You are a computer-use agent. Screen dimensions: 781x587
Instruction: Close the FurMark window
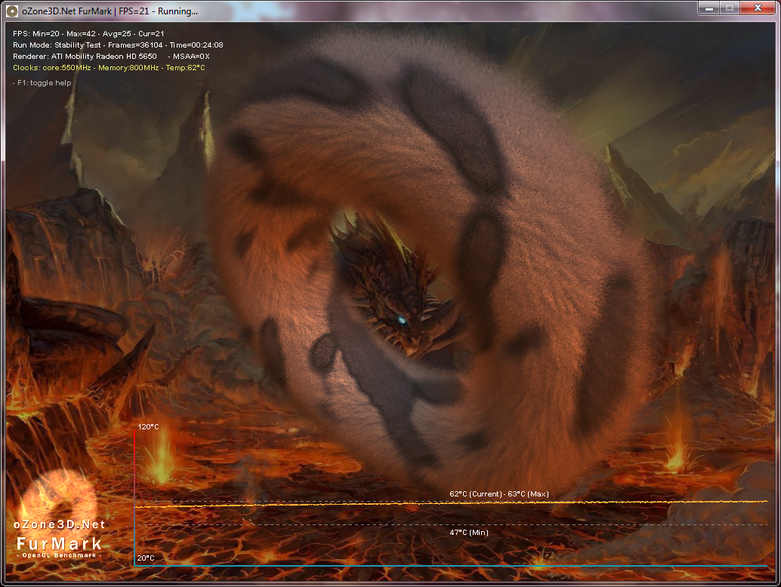pos(757,8)
